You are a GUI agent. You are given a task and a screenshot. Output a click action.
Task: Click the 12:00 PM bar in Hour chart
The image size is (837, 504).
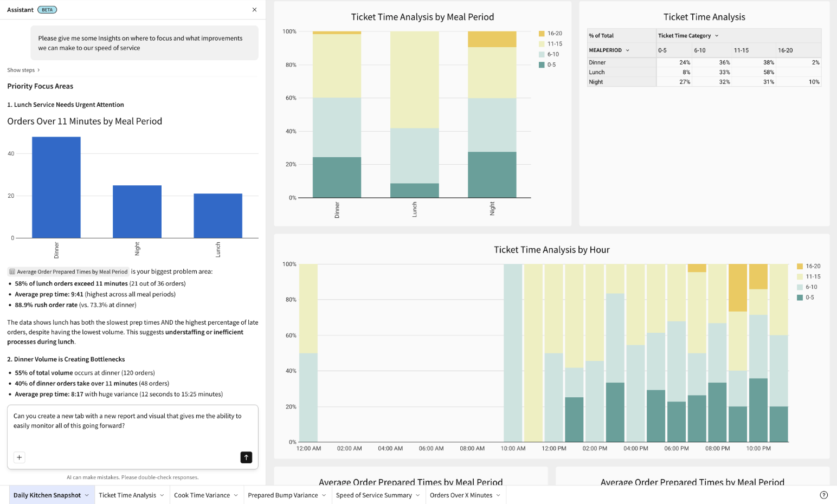point(553,353)
